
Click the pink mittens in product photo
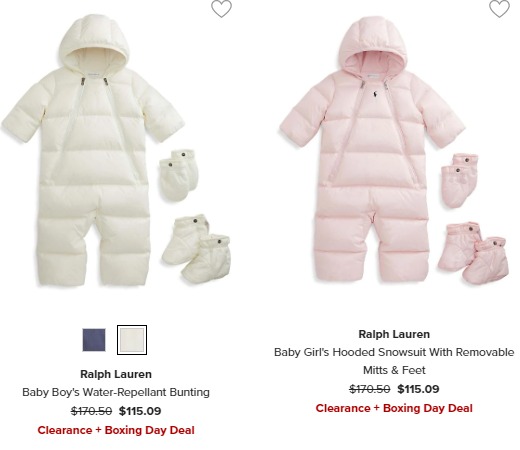tap(460, 180)
